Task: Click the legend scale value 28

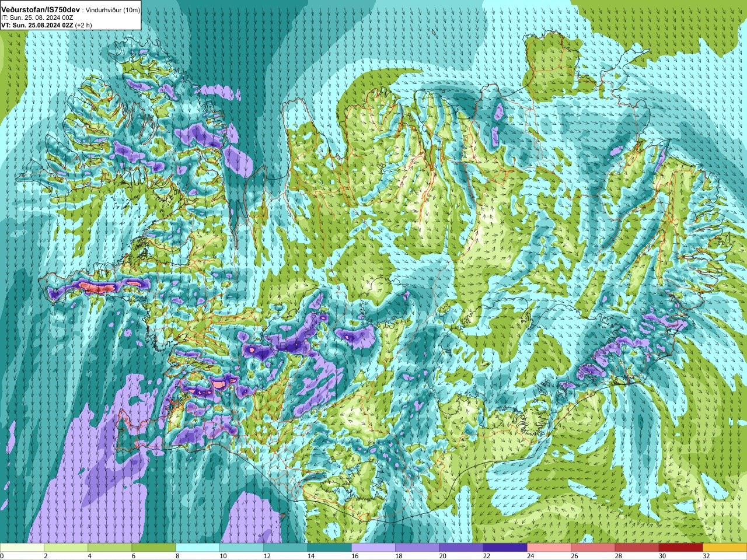Action: [x=619, y=556]
